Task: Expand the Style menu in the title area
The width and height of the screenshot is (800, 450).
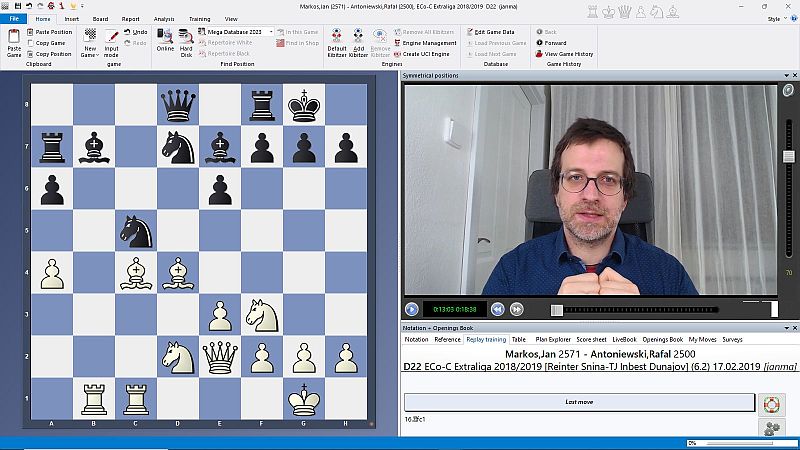Action: 774,19
